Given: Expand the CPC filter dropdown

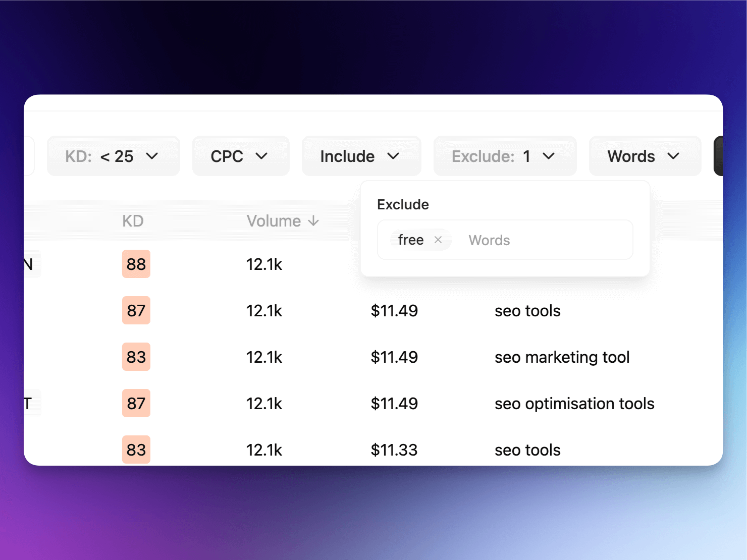Looking at the screenshot, I should [240, 156].
